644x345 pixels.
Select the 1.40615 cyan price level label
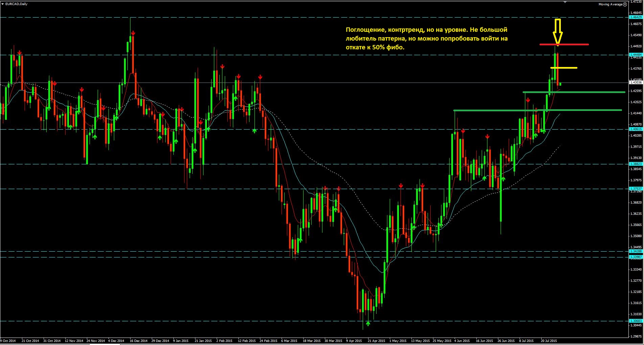click(636, 129)
